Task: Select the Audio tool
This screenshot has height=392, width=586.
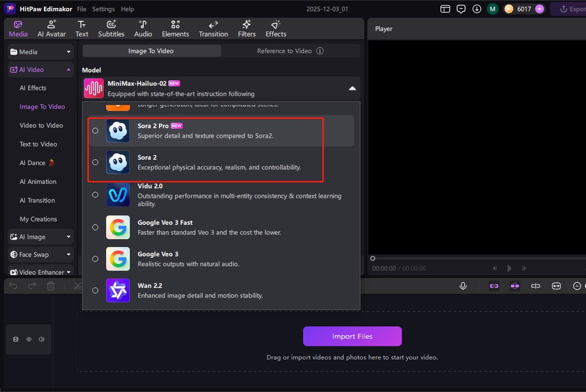Action: pos(143,28)
